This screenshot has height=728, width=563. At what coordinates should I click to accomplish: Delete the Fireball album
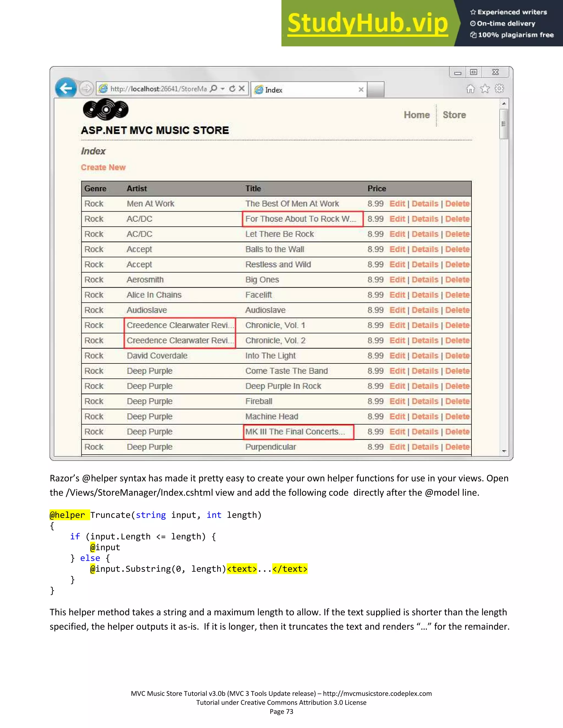[x=457, y=401]
